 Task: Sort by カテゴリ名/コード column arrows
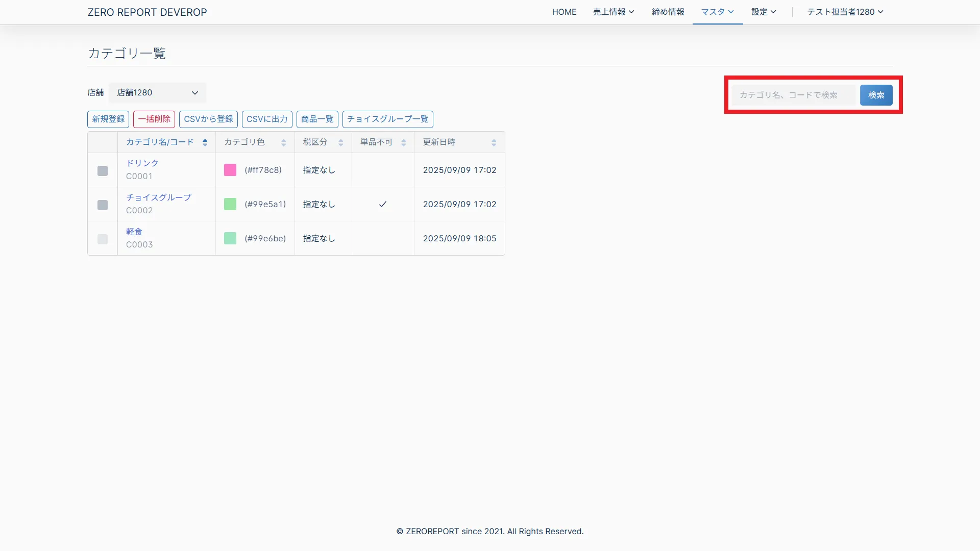tap(205, 143)
